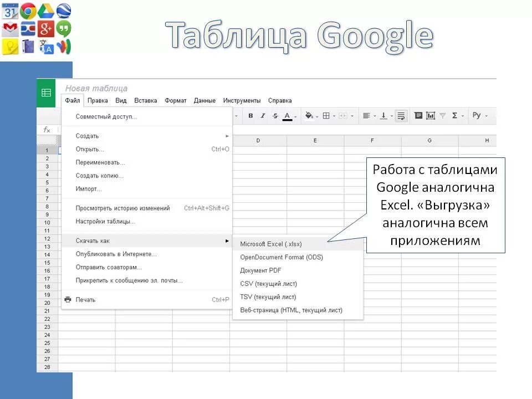The height and width of the screenshot is (399, 532).
Task: Expand the merge cells dropdown arrow
Action: pos(352,116)
